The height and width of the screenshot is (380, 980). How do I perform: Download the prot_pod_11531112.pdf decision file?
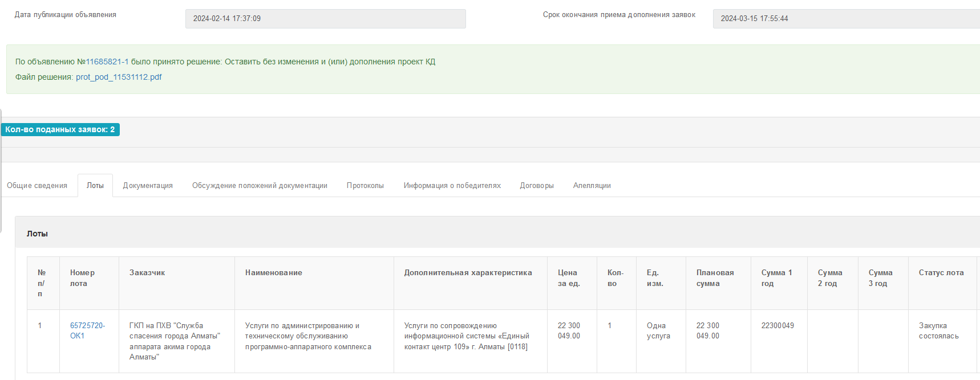click(119, 77)
